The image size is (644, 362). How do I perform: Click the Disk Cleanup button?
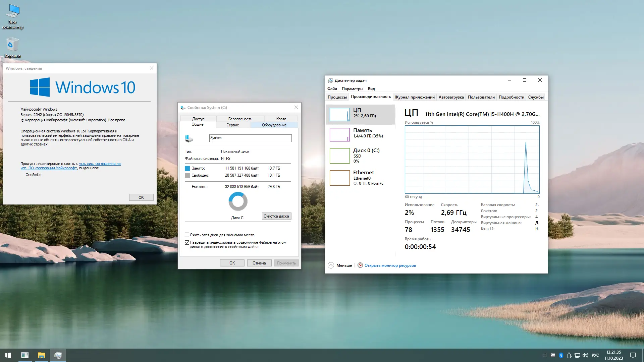[276, 216]
